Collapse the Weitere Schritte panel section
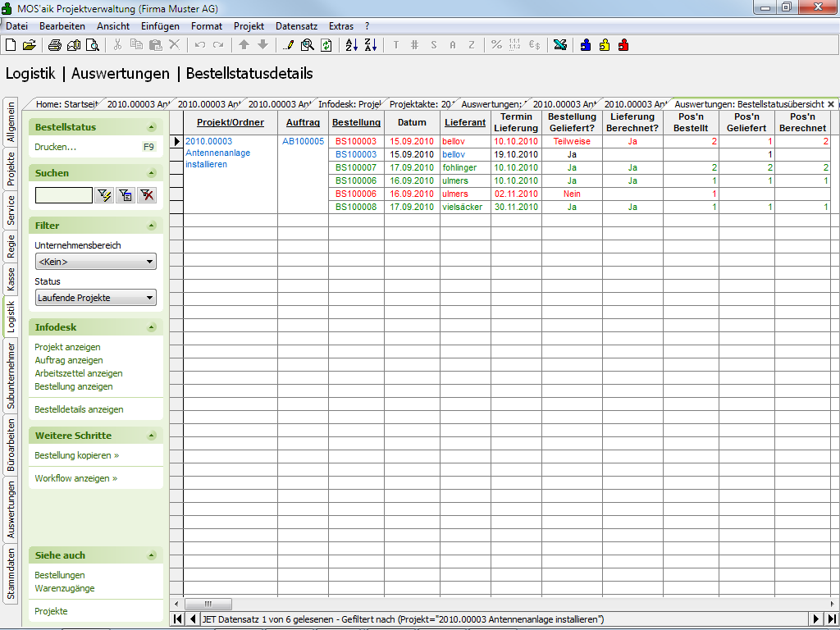The height and width of the screenshot is (630, 840). pyautogui.click(x=152, y=436)
